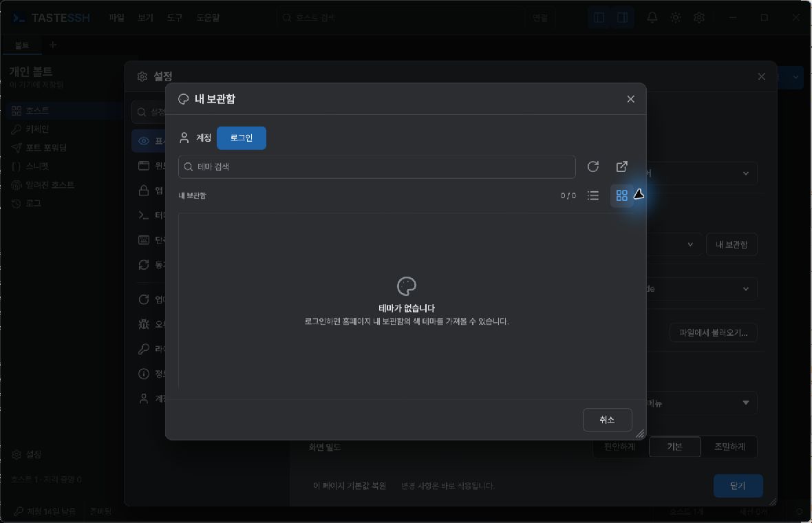The width and height of the screenshot is (812, 523).
Task: Select 기본 screen density
Action: pos(674,447)
